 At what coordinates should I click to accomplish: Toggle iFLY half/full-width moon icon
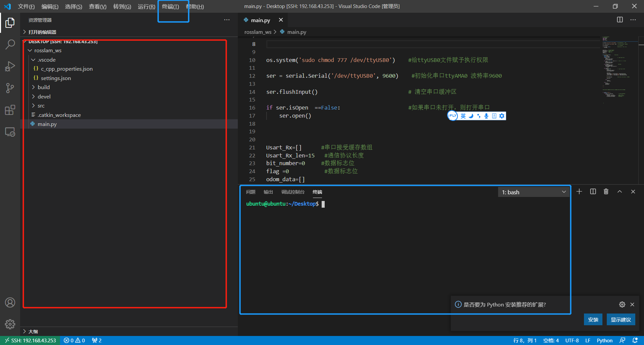[x=471, y=116]
